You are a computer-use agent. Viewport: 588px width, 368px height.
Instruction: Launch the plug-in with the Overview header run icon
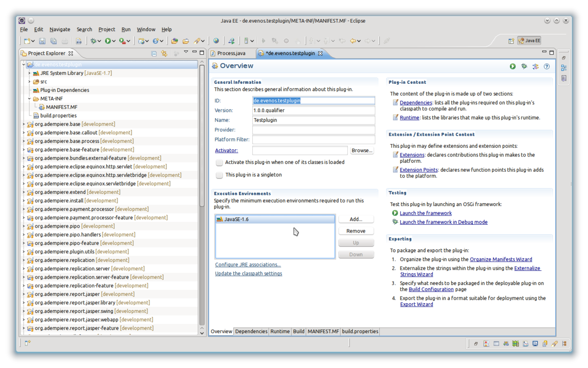(513, 66)
